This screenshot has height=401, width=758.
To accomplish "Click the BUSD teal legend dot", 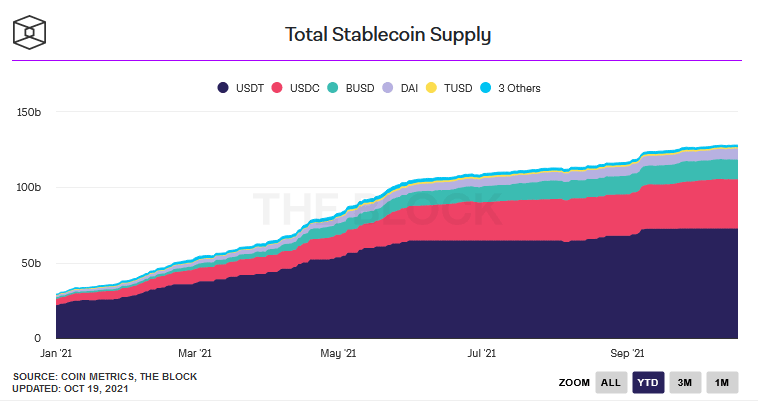I will (x=332, y=88).
